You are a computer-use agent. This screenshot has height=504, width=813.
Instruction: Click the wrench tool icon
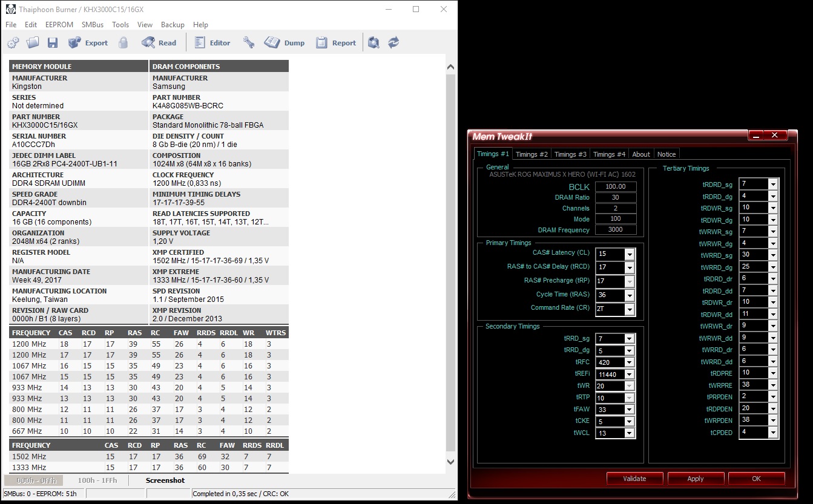click(248, 42)
